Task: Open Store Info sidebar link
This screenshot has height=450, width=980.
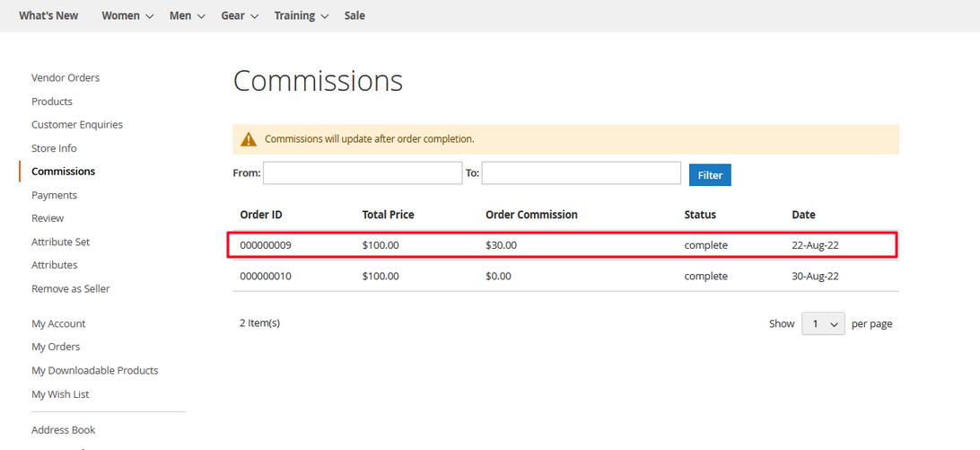Action: (x=54, y=148)
